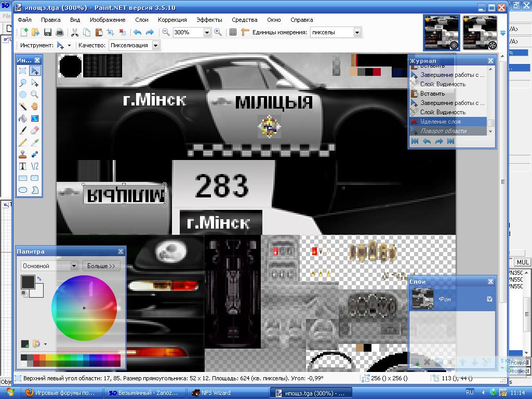Open the Слои menu
The width and height of the screenshot is (532, 399).
(x=141, y=20)
